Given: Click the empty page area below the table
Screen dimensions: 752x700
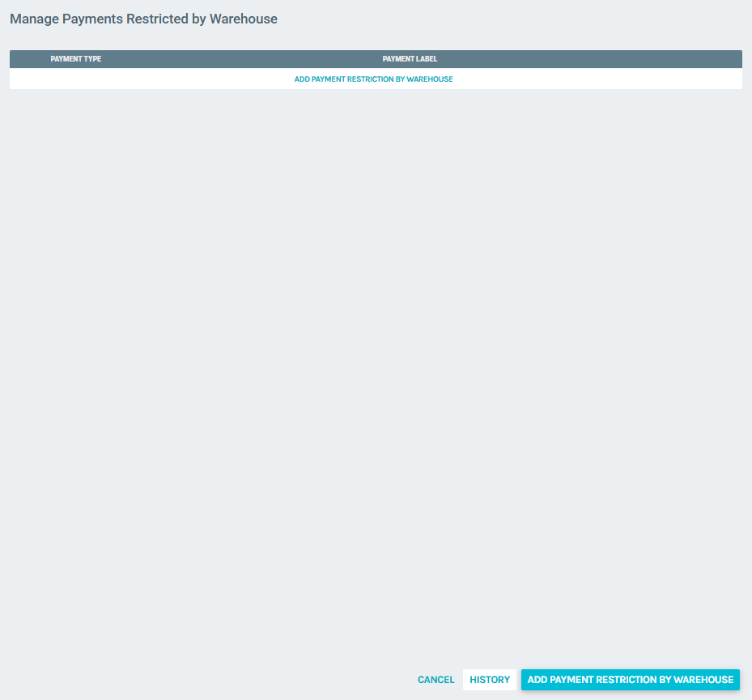Looking at the screenshot, I should pos(376,364).
